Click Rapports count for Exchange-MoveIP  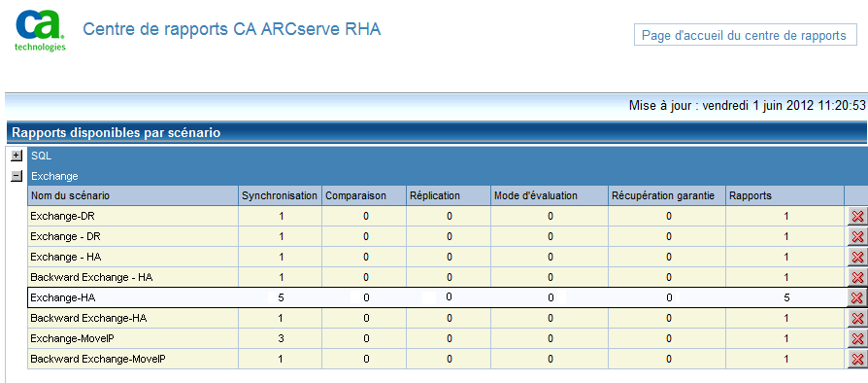point(786,338)
